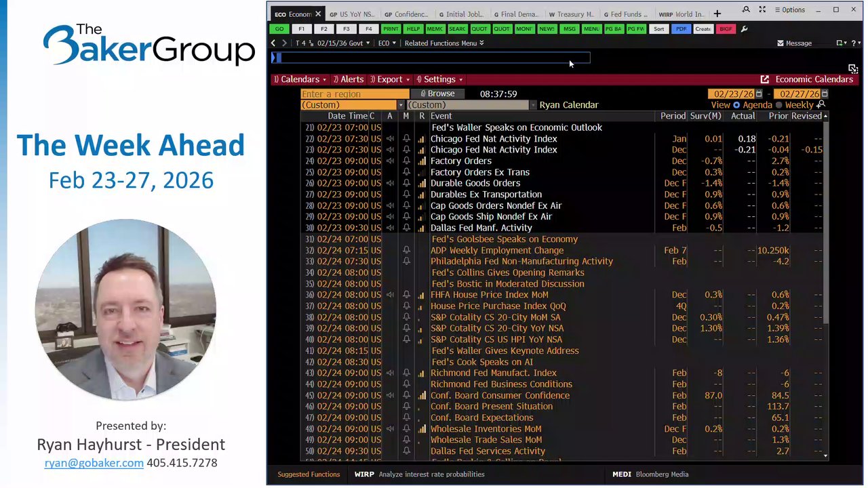Screen dimensions: 868x488
Task: Click the speaker icon on the Factory Orders row
Action: click(x=390, y=161)
